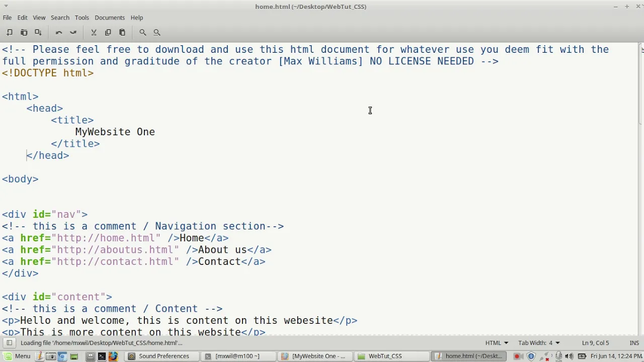
Task: Click the Ln 9, Col 5 status text
Action: point(595,343)
